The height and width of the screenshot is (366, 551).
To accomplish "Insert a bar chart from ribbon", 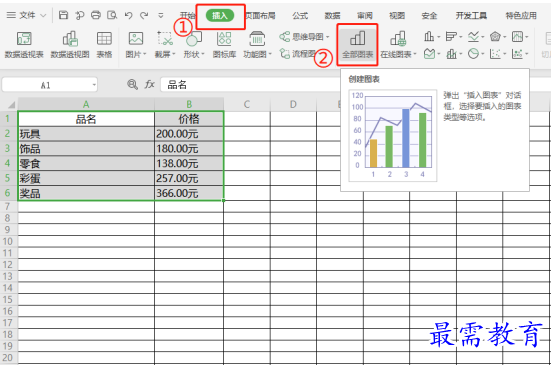I will 451,36.
